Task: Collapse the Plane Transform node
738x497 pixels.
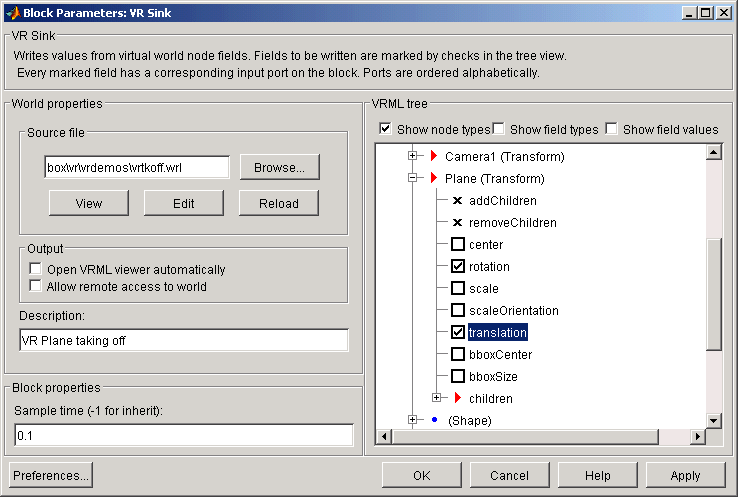Action: pos(413,178)
